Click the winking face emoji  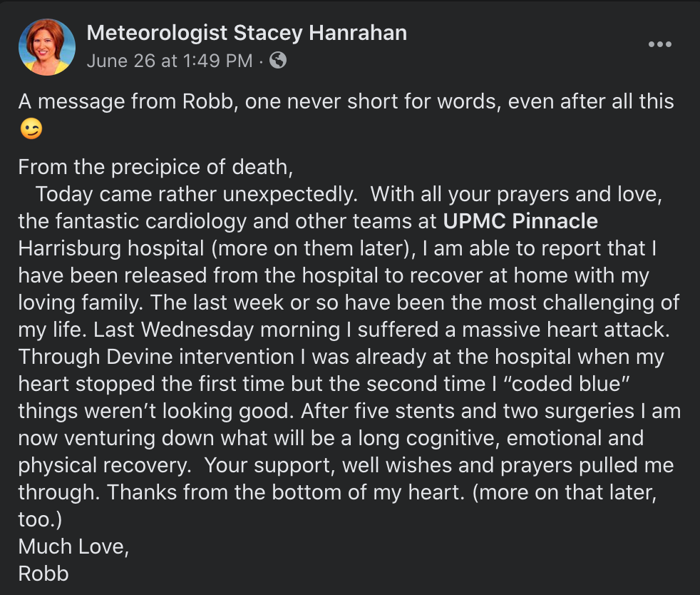(x=31, y=128)
